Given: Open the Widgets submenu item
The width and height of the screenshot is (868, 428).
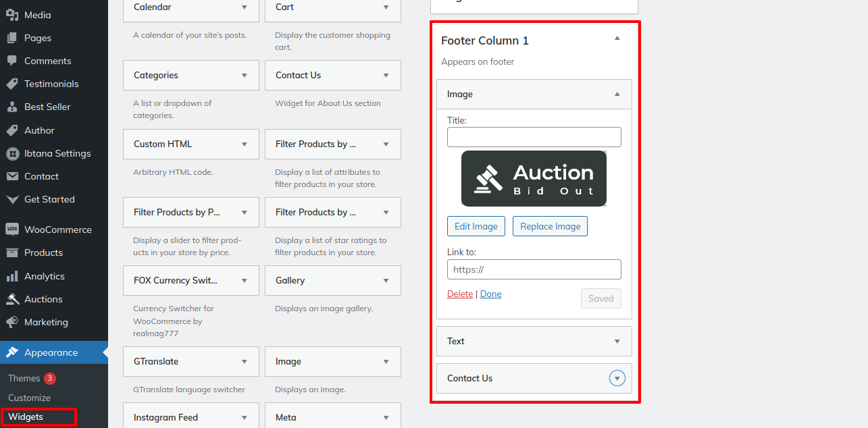Looking at the screenshot, I should pyautogui.click(x=26, y=417).
